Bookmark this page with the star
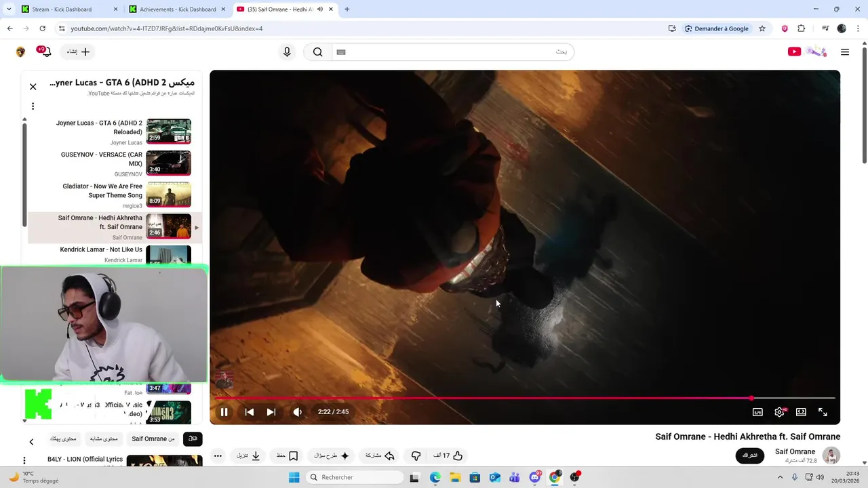 click(762, 28)
